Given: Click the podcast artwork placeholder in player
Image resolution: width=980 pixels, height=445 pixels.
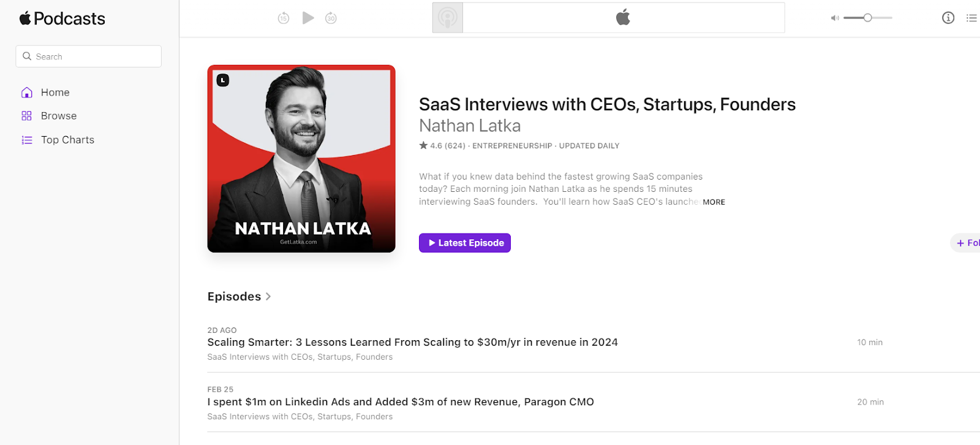Looking at the screenshot, I should click(x=448, y=18).
